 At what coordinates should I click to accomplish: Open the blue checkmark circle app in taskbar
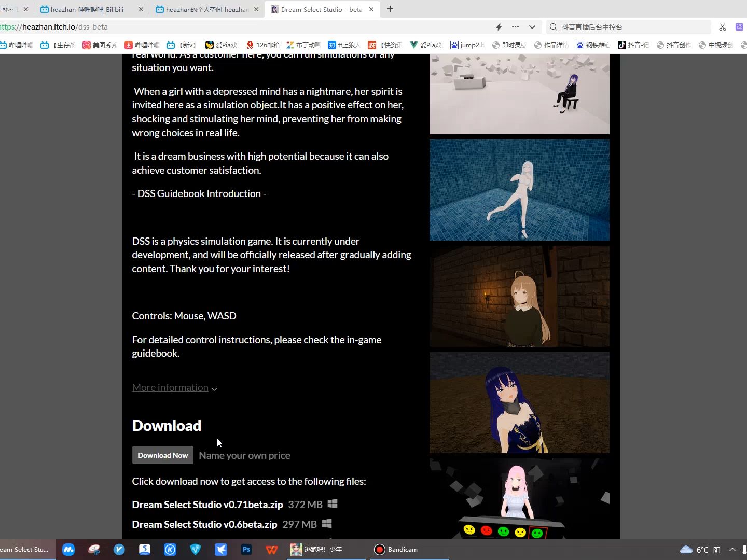119,550
